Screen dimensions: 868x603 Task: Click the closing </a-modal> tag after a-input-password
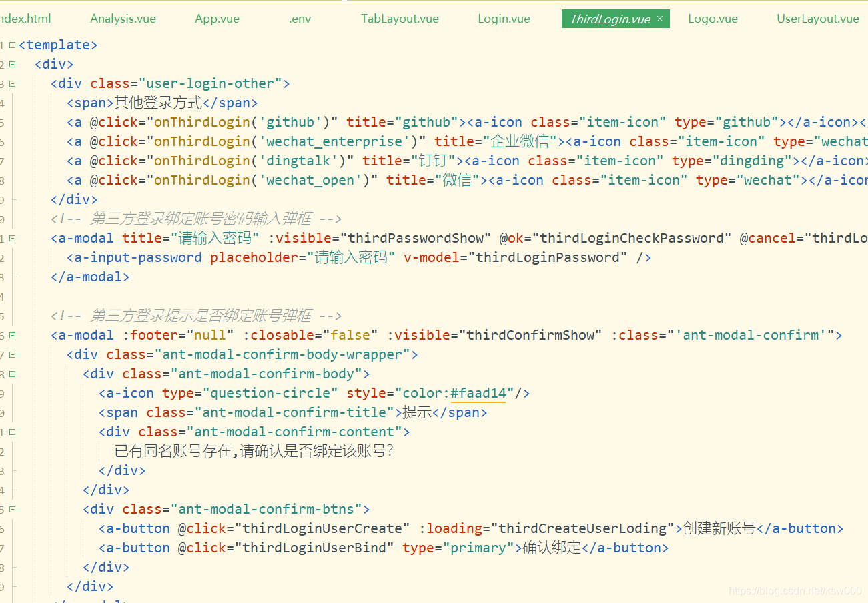pyautogui.click(x=90, y=277)
